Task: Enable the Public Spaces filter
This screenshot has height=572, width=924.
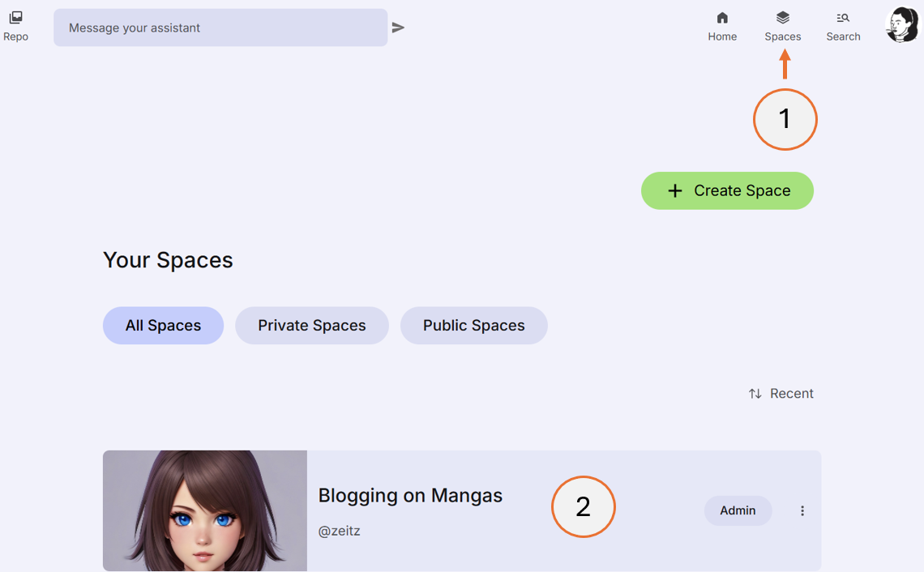Action: point(473,325)
